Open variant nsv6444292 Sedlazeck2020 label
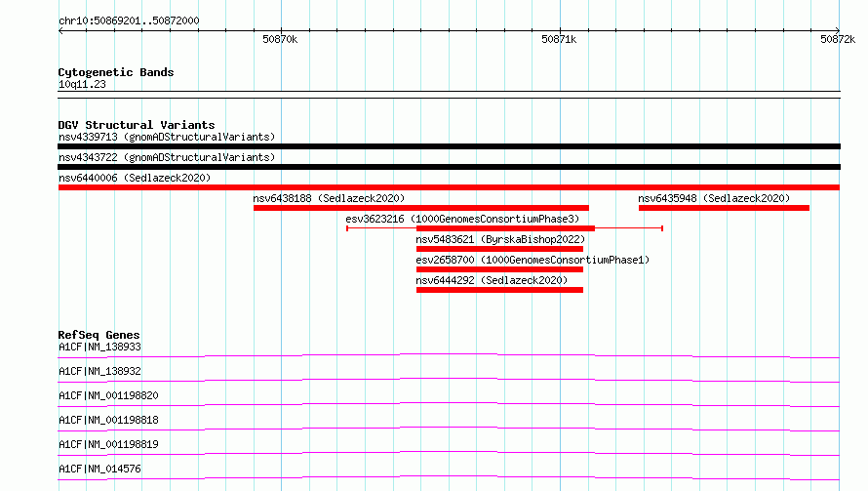868x491 pixels. (492, 280)
